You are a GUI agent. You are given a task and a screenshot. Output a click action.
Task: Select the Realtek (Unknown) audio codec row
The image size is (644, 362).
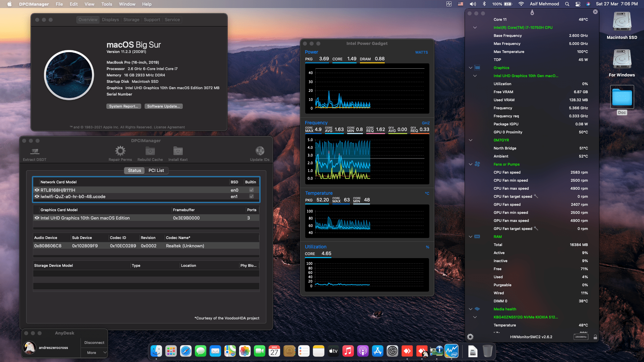pyautogui.click(x=146, y=246)
